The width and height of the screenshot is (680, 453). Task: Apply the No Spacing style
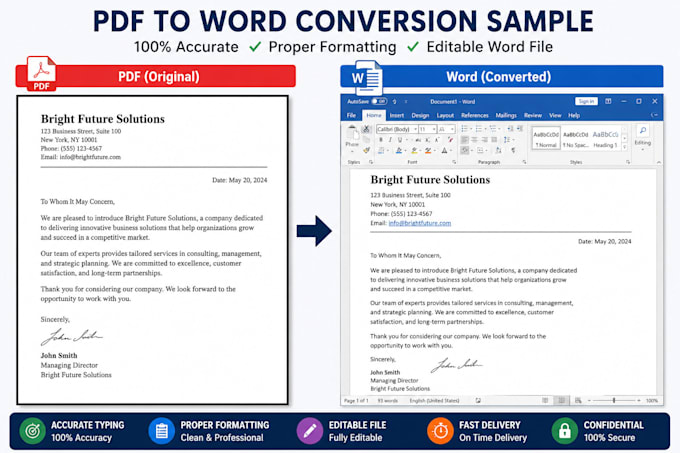(575, 139)
